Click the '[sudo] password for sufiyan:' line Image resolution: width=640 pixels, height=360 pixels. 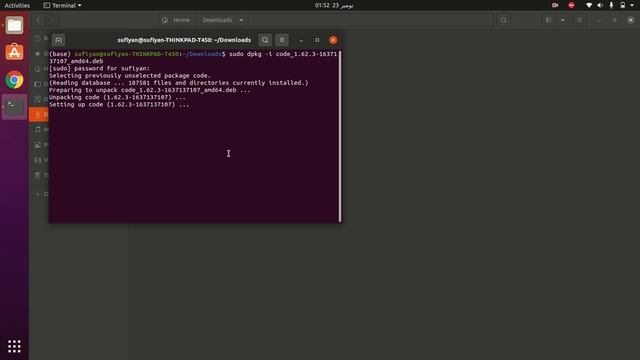point(100,69)
